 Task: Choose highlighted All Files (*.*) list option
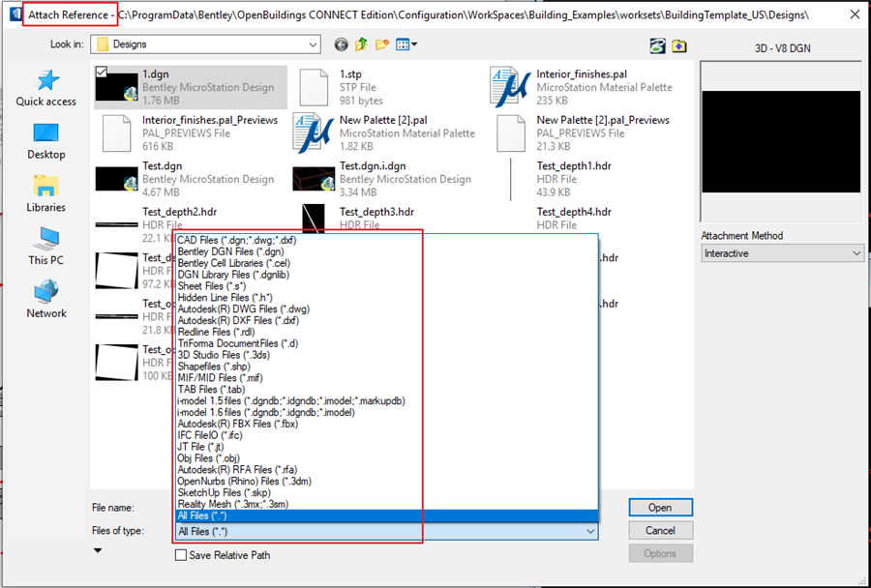pyautogui.click(x=386, y=515)
